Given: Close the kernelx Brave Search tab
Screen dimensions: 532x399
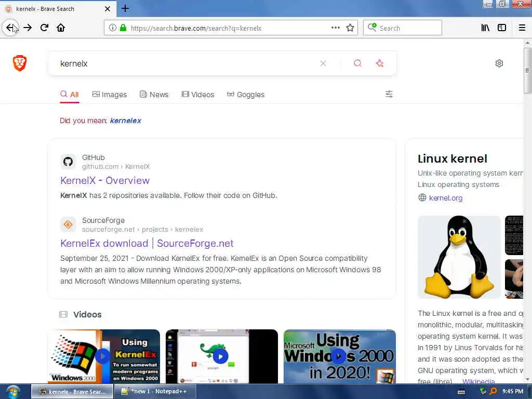Looking at the screenshot, I should (x=108, y=9).
